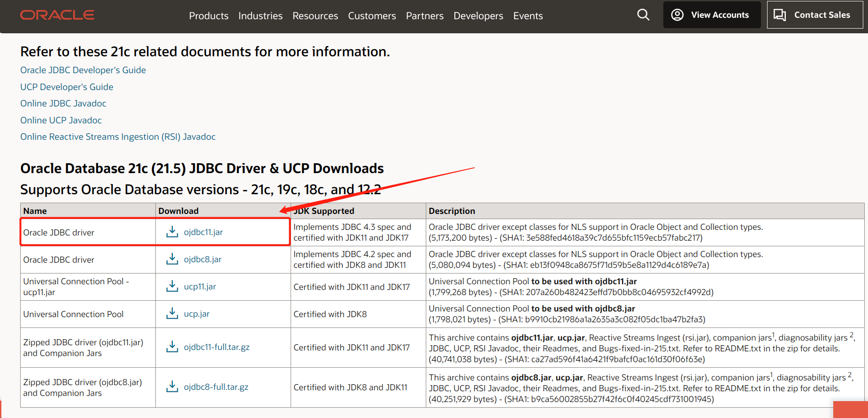Click the View Accounts button
Screen dimensions: 868x418
(x=712, y=15)
